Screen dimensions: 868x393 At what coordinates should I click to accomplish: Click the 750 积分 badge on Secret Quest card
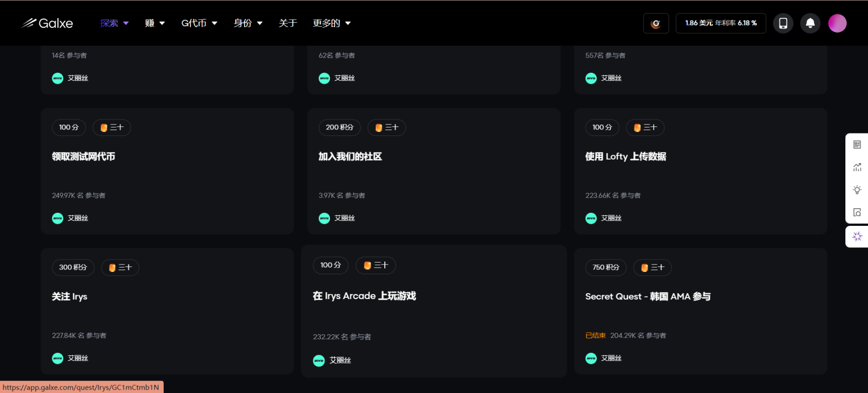click(606, 268)
